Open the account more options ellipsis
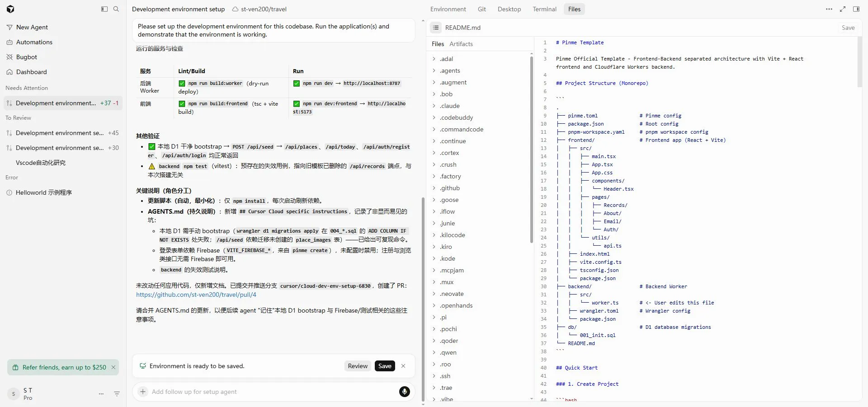This screenshot has width=868, height=407. tap(101, 394)
